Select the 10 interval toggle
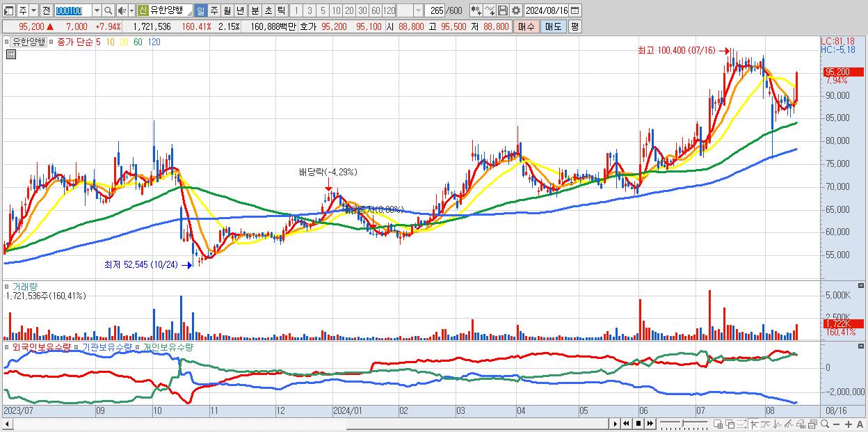This screenshot has width=868, height=432. click(x=336, y=10)
